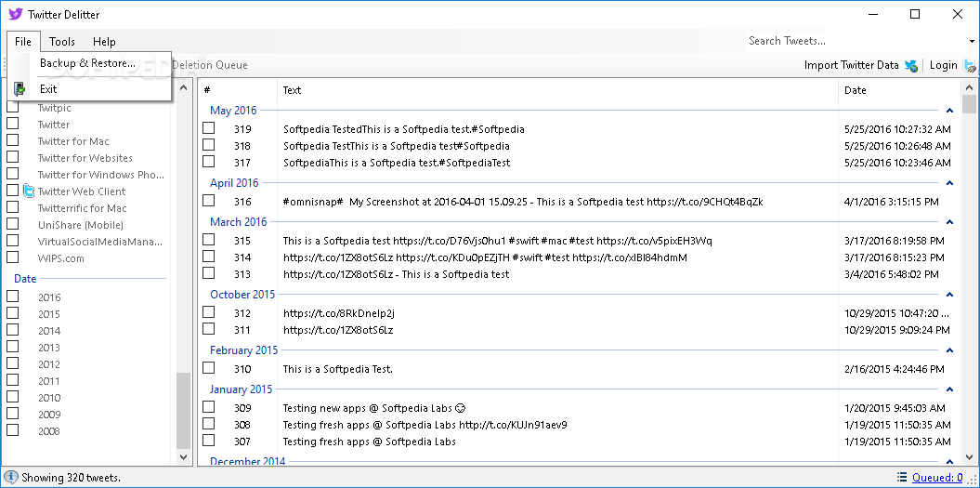Click the 'Testing new apps @ Softpedia Labs' tweet
This screenshot has height=488, width=980.
pyautogui.click(x=374, y=409)
